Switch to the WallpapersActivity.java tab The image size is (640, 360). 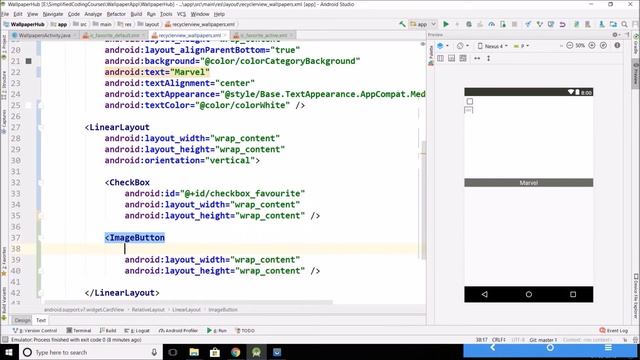pos(45,36)
